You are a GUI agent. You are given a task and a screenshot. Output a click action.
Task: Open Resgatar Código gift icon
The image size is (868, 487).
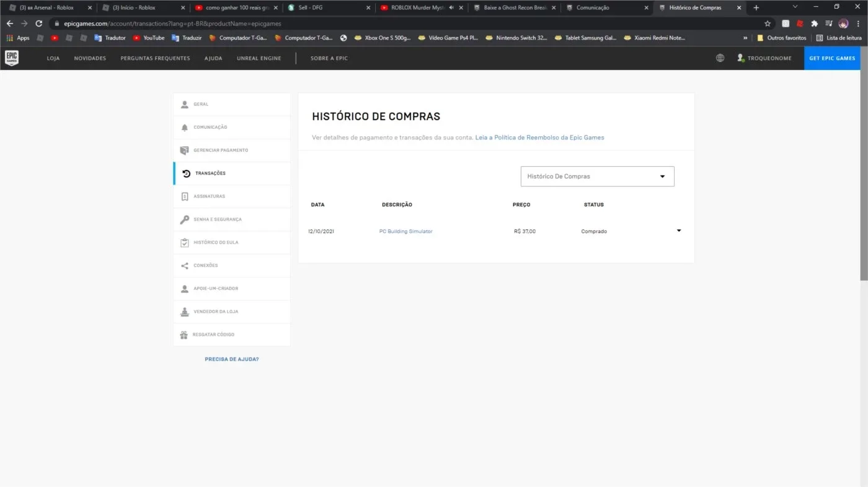coord(184,335)
